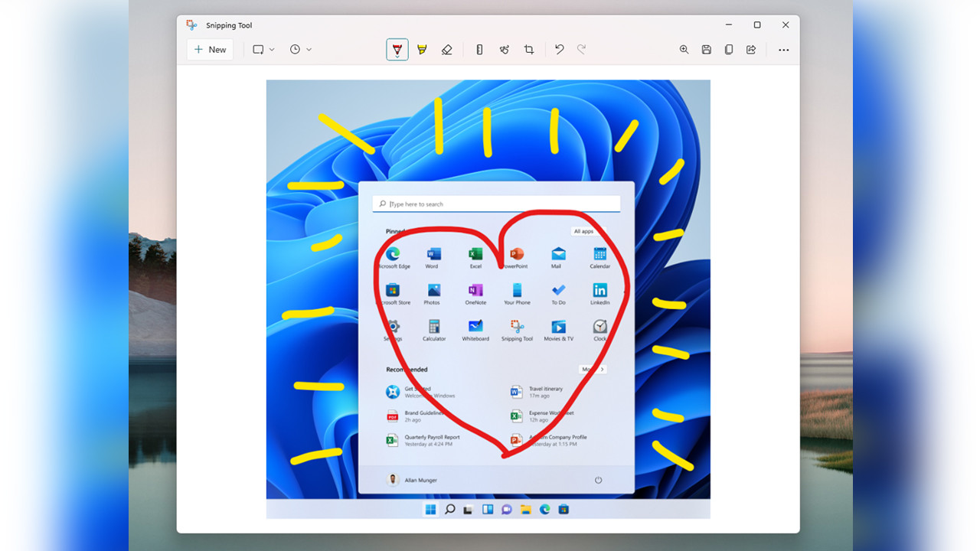Activate the Zoom tool

pos(684,49)
